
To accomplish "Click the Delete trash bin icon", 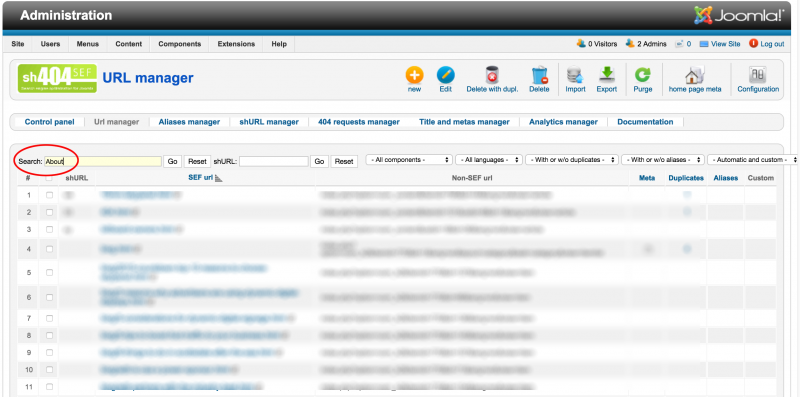I will 539,76.
